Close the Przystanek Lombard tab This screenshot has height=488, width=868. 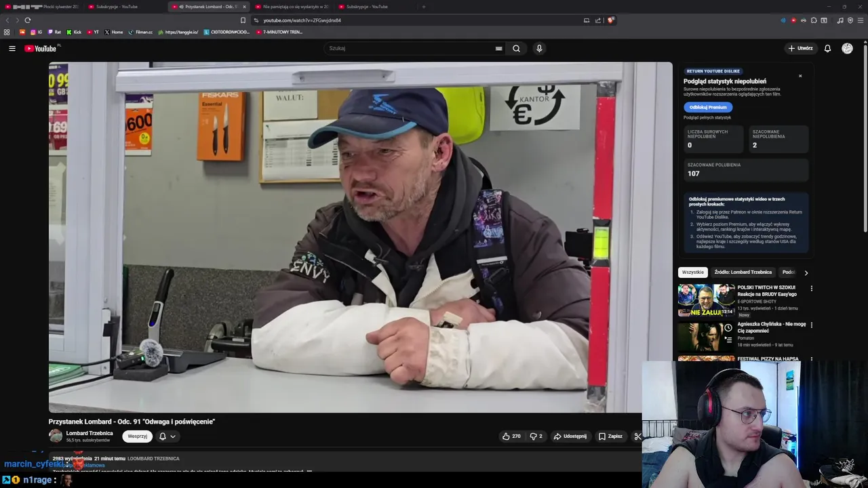[244, 7]
